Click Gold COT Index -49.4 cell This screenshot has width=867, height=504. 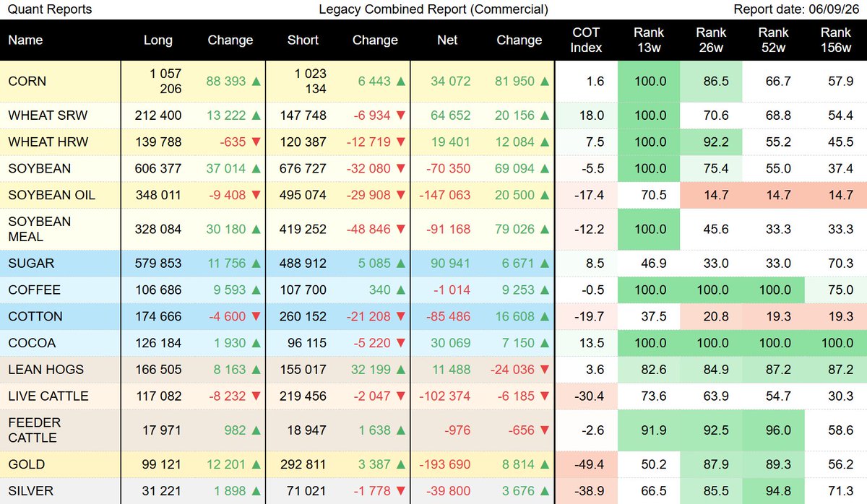click(x=586, y=464)
